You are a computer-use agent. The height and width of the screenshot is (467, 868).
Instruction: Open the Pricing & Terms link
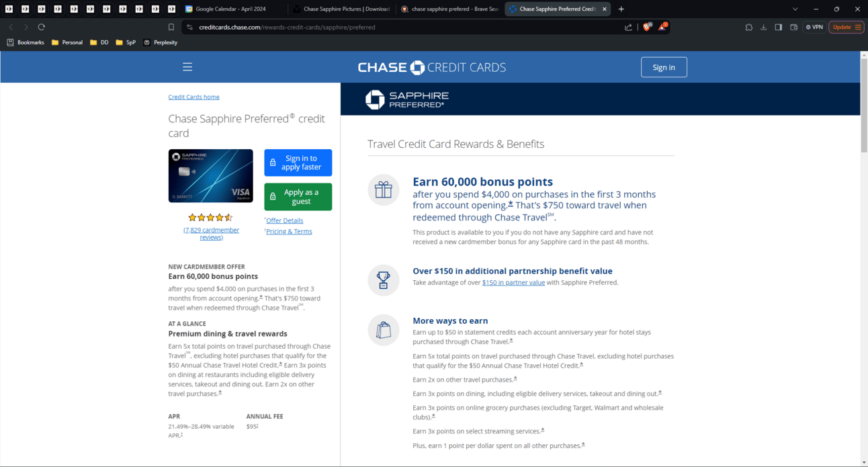pyautogui.click(x=289, y=231)
